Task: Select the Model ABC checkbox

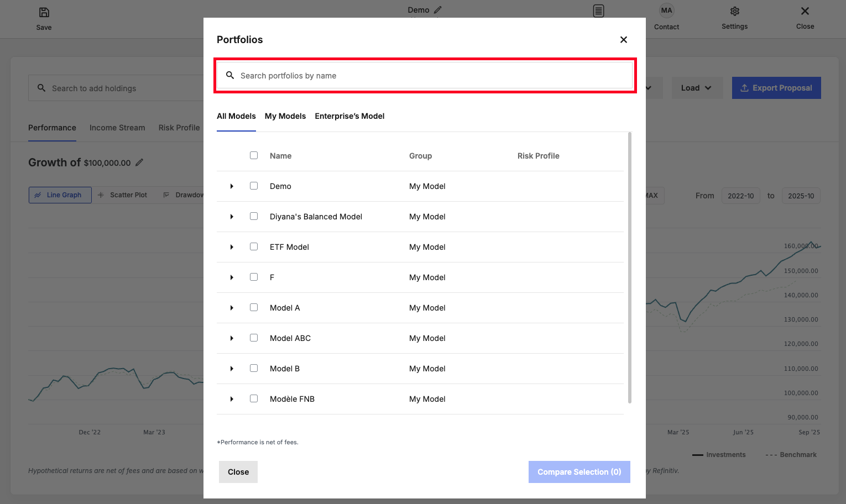Action: click(254, 338)
